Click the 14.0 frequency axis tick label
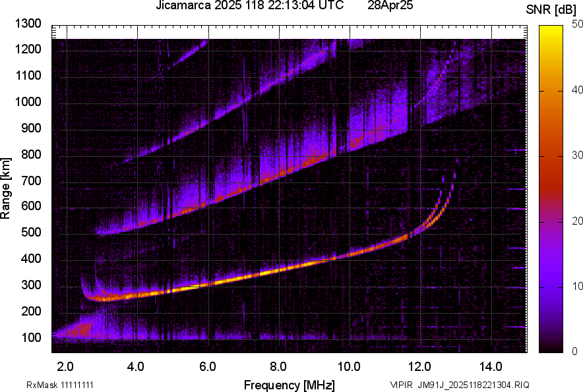 tap(491, 367)
